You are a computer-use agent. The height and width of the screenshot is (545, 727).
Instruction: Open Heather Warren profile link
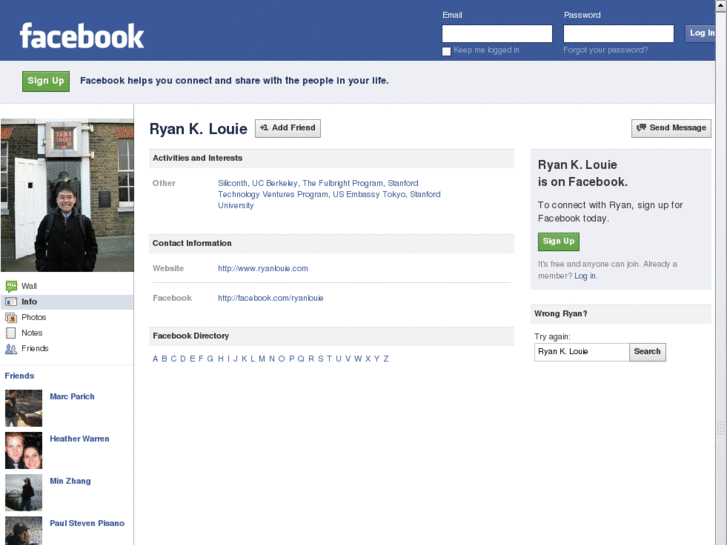[x=79, y=439]
